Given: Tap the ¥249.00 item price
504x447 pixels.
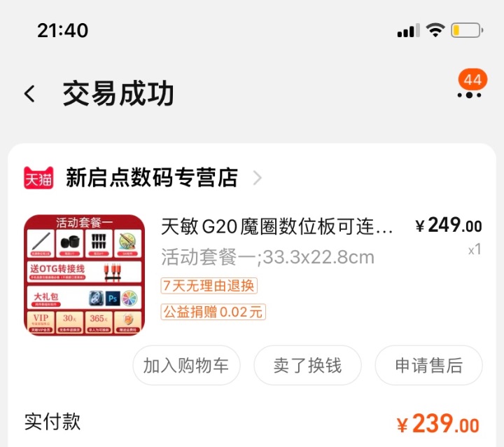Looking at the screenshot, I should click(x=449, y=225).
